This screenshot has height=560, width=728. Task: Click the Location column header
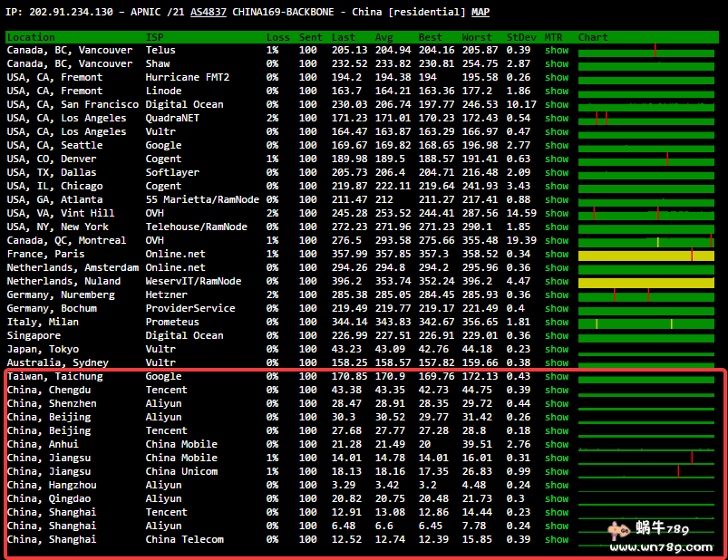coord(31,37)
